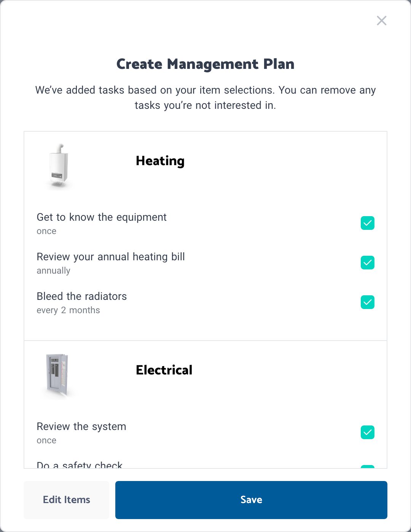Click Review your annual heating bill text
Image resolution: width=411 pixels, height=532 pixels.
coord(111,257)
